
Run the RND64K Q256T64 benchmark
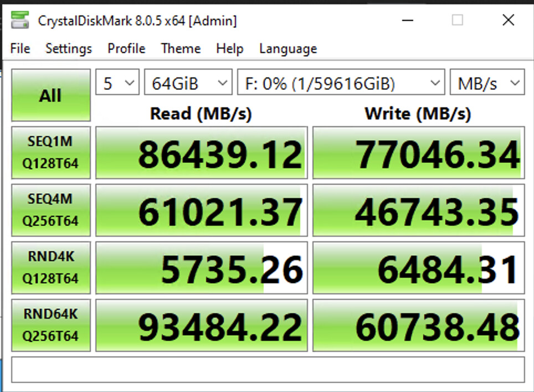[50, 325]
